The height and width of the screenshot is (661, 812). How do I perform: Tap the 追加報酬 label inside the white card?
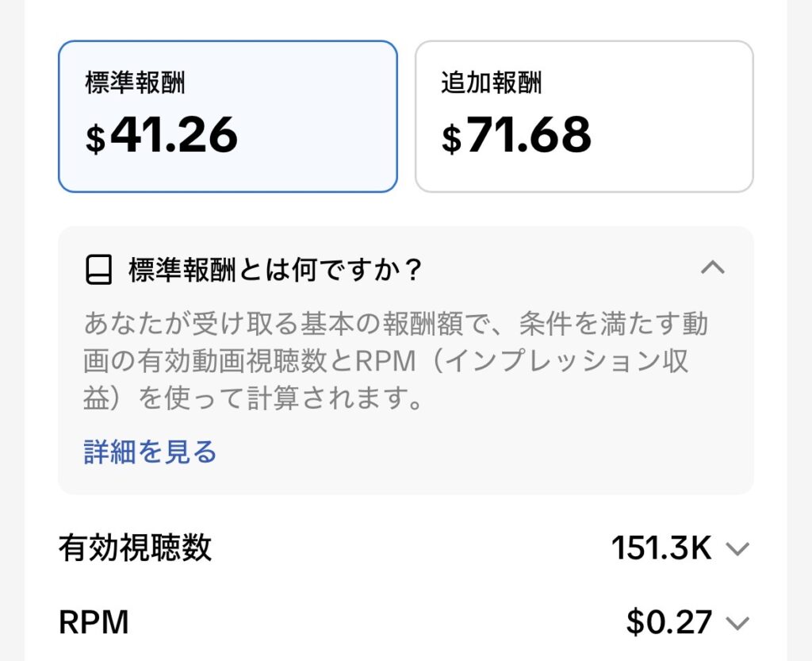tap(491, 83)
